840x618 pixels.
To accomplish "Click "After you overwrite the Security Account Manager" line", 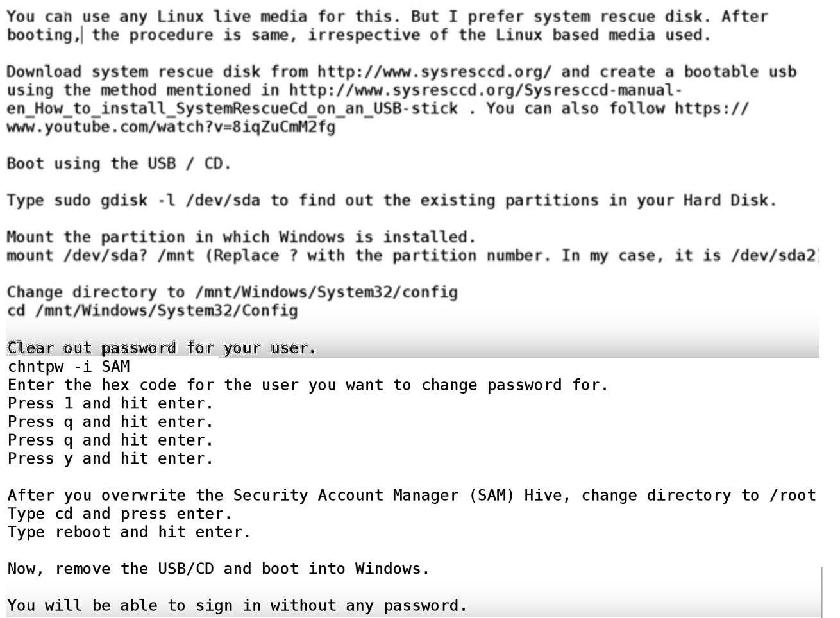I will (410, 496).
